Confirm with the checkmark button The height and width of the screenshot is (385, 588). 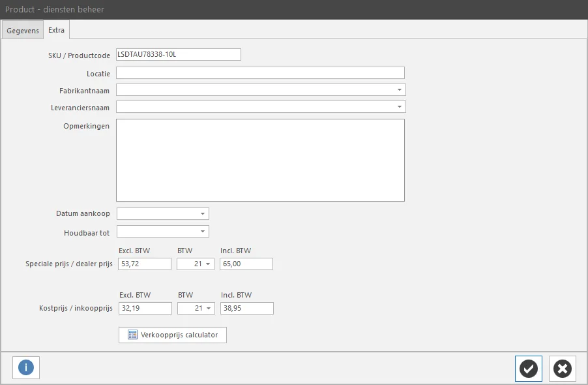pos(529,369)
